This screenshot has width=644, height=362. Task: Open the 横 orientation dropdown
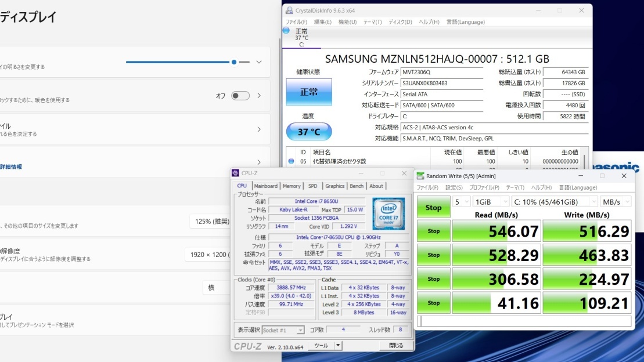217,288
